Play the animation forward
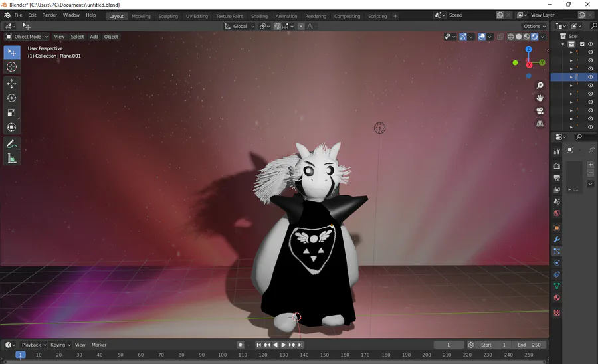Screen dimensions: 598x364 click(283, 345)
